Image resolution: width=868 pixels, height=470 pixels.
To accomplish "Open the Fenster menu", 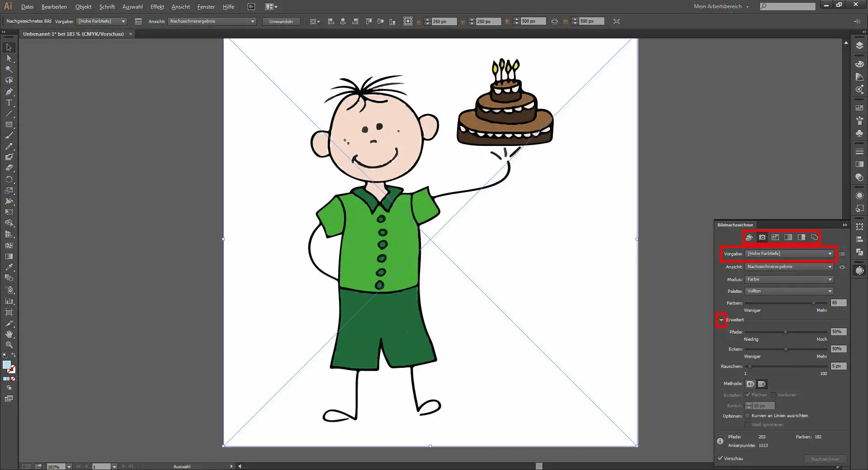I will tap(206, 7).
